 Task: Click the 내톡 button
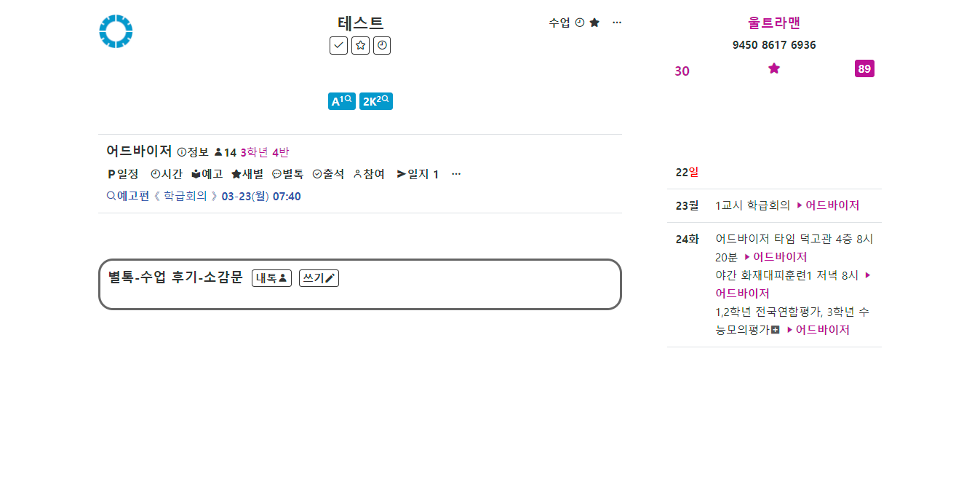pyautogui.click(x=271, y=277)
